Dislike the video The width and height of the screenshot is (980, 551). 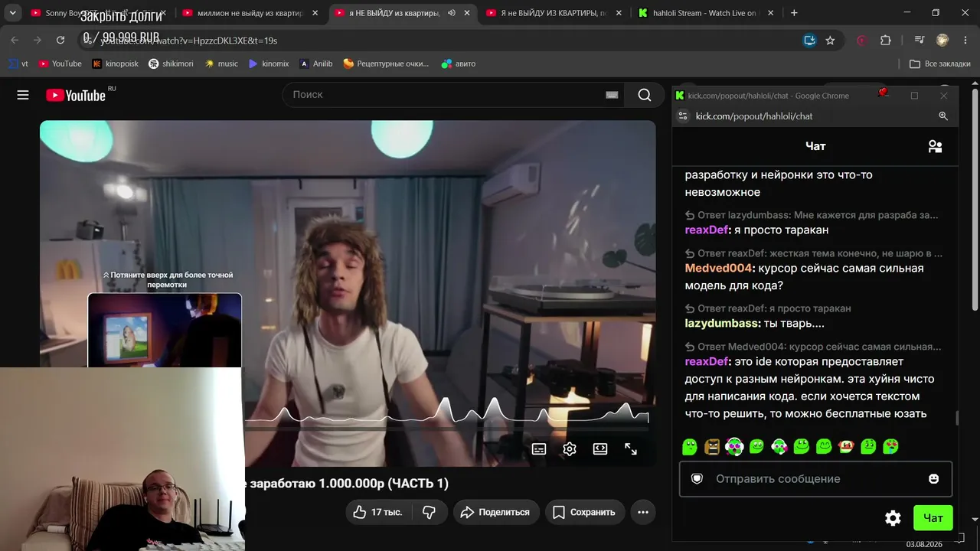click(430, 512)
